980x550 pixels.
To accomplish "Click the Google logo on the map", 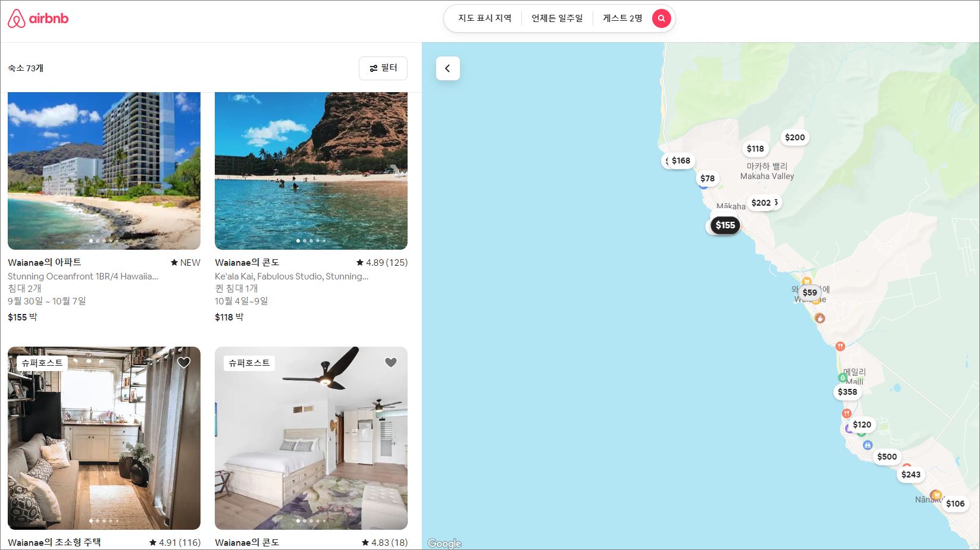I will pos(444,543).
